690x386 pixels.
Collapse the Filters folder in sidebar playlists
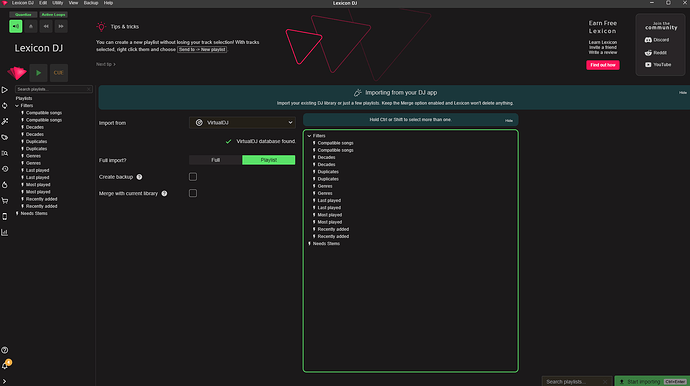(x=17, y=106)
